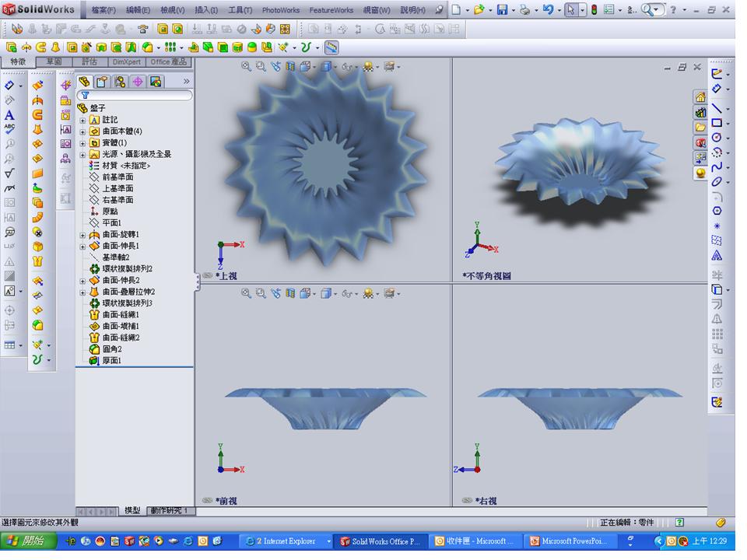Open the 插入(I) menu
This screenshot has height=560, width=747.
[206, 9]
